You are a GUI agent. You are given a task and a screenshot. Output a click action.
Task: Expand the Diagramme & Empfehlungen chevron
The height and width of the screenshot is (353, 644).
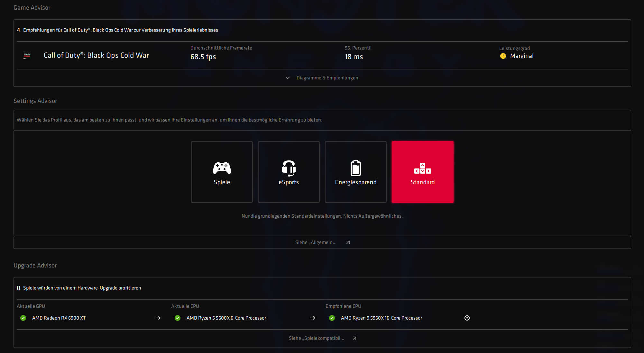pyautogui.click(x=288, y=78)
